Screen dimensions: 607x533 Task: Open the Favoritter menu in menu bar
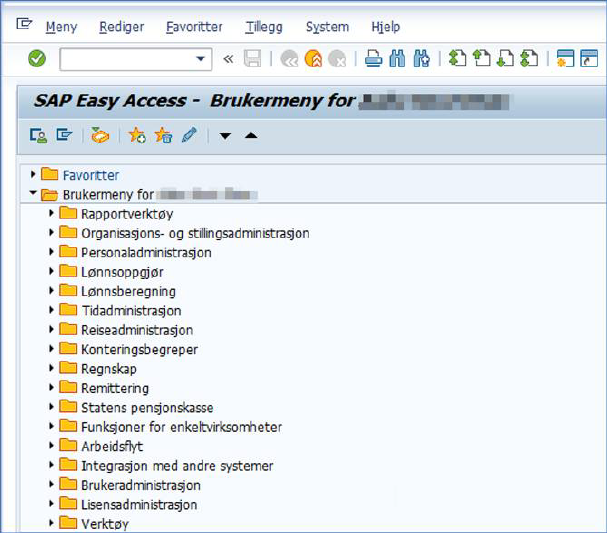[194, 27]
